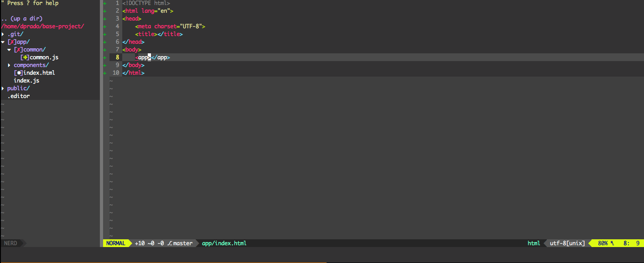Place cursor on the closing </app> tag
The height and width of the screenshot is (263, 644).
[x=161, y=57]
